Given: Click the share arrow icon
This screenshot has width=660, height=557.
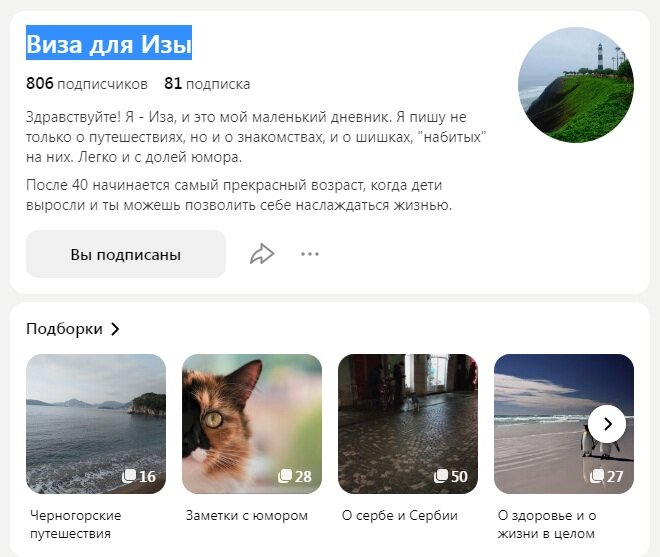Looking at the screenshot, I should tap(262, 254).
